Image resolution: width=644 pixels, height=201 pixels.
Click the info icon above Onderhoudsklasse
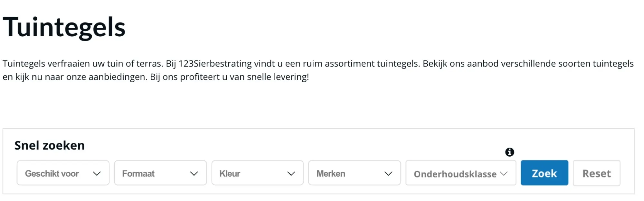(510, 152)
